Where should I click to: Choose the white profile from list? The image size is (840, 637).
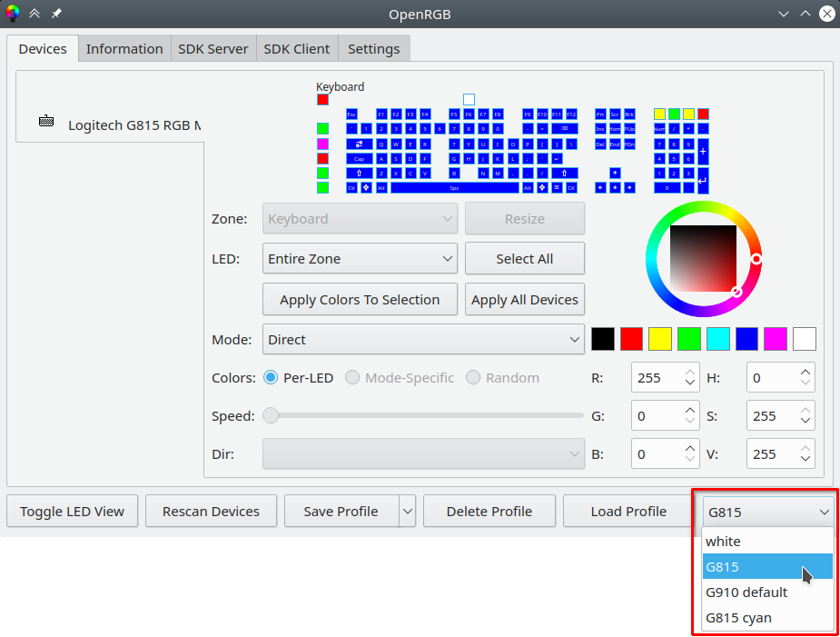point(767,541)
